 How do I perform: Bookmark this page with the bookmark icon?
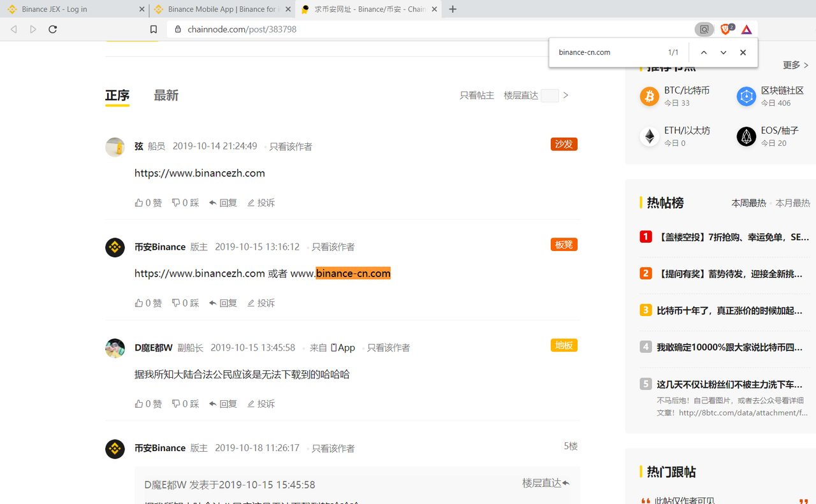pos(154,29)
